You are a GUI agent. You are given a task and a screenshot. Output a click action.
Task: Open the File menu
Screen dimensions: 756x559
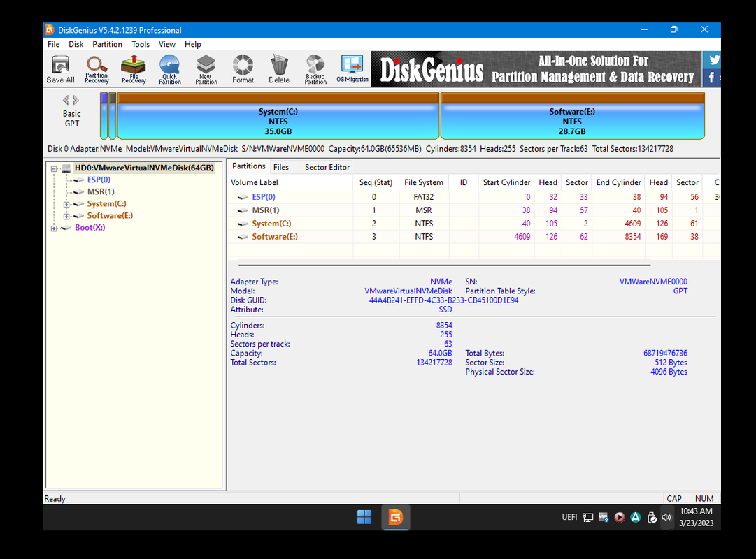[x=54, y=44]
